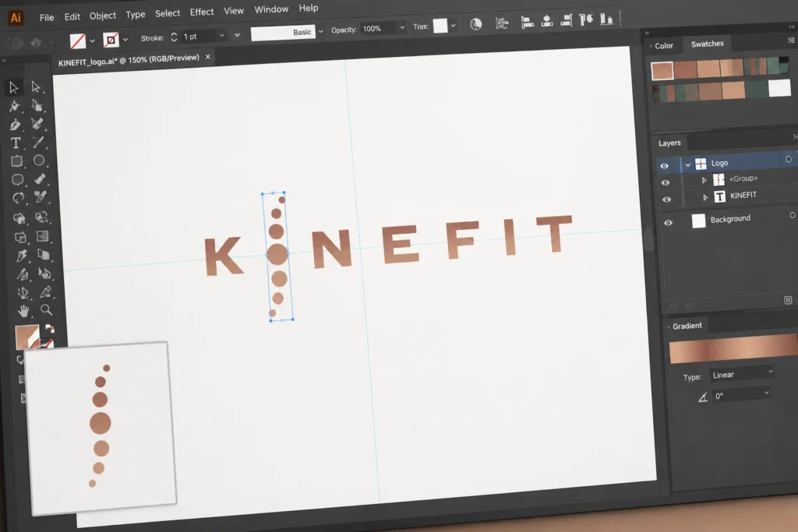Open the Select menu
The width and height of the screenshot is (798, 532).
point(168,13)
